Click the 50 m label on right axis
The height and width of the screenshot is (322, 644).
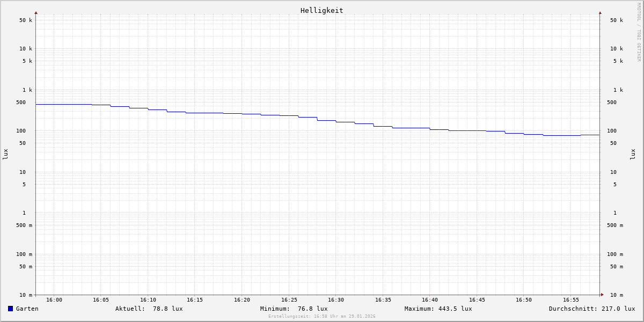[617, 267]
